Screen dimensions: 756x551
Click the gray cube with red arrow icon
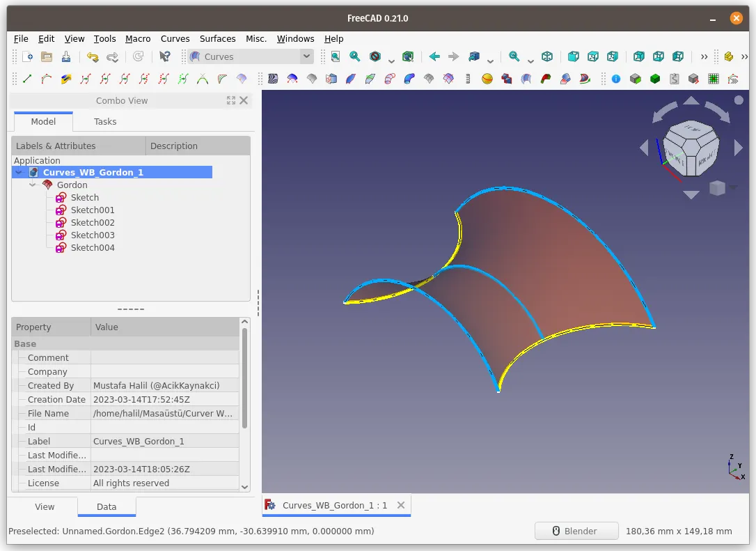click(693, 79)
